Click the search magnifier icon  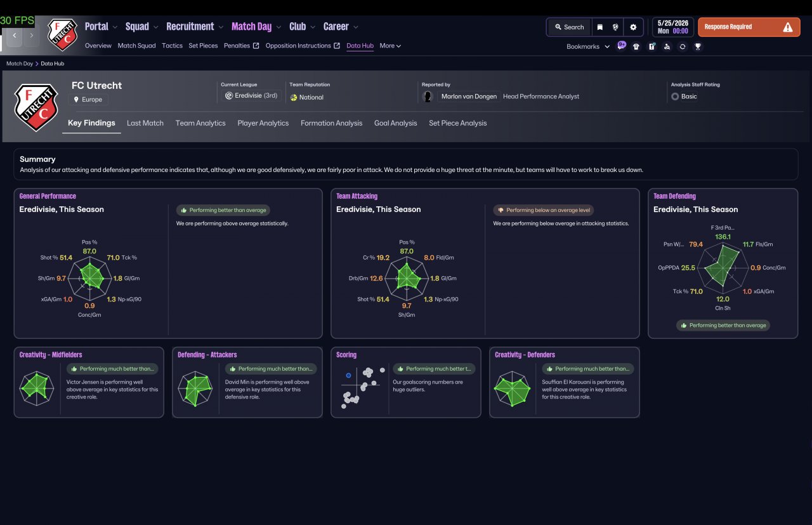[558, 27]
